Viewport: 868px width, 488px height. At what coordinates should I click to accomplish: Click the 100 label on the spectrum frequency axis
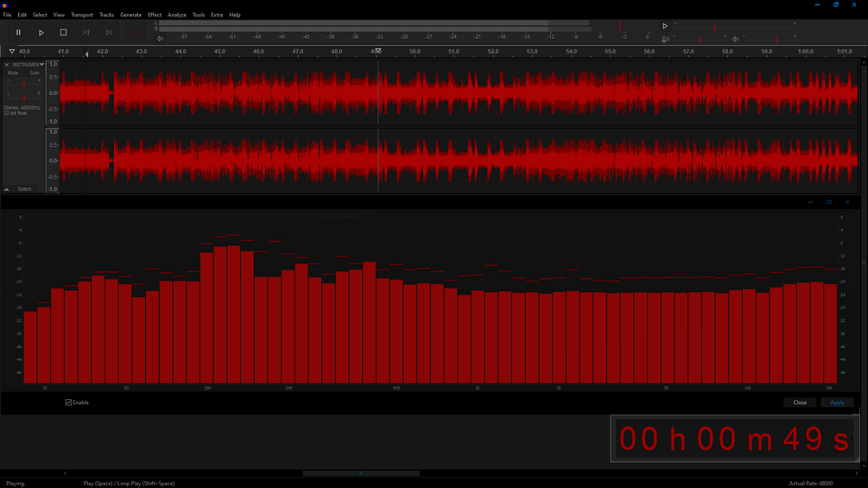pos(207,389)
